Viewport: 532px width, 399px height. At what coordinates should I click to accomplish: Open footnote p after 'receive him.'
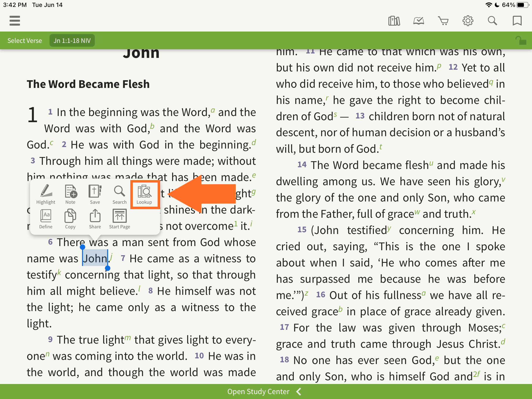tap(439, 66)
